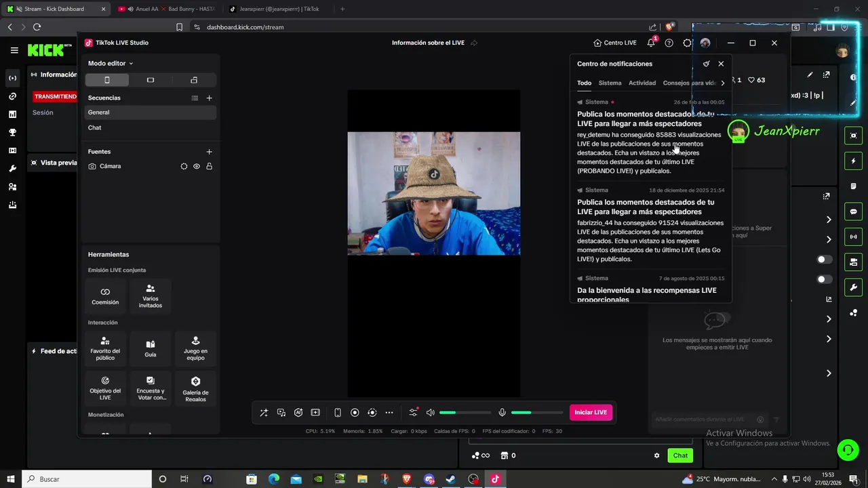868x488 pixels.
Task: Start recording with the record circle icon
Action: tap(355, 412)
